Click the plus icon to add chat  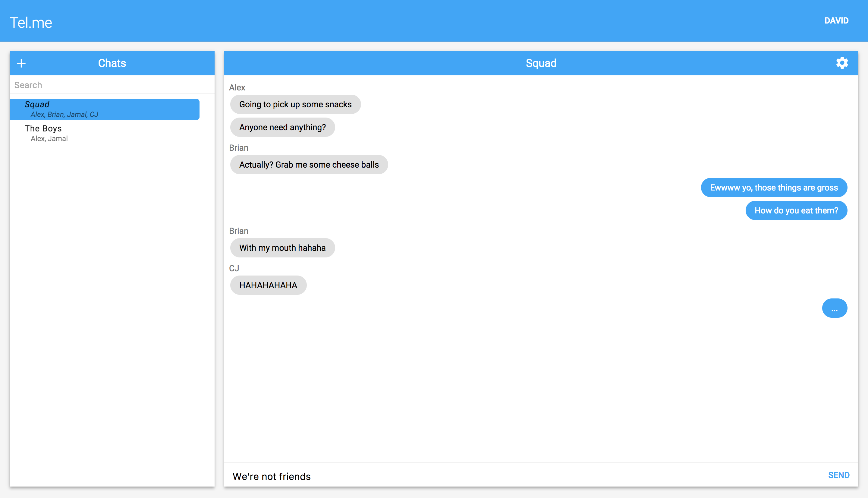coord(21,63)
